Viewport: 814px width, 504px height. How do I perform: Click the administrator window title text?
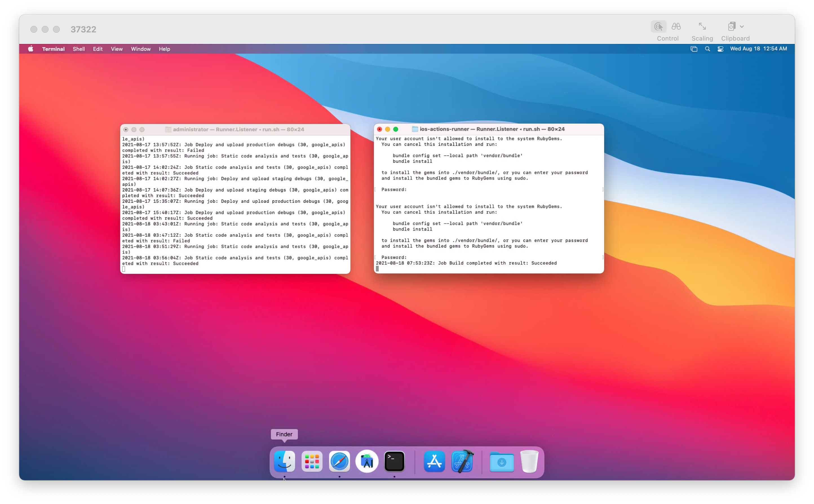coord(238,129)
